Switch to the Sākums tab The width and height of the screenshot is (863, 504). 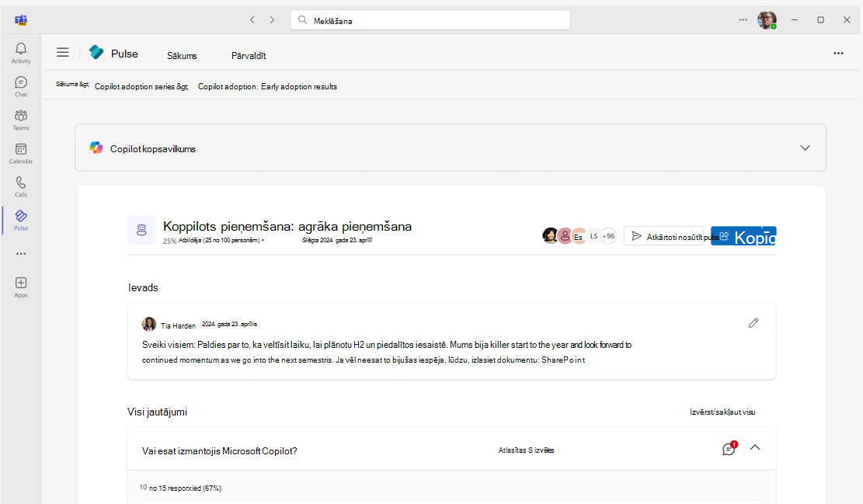point(182,56)
